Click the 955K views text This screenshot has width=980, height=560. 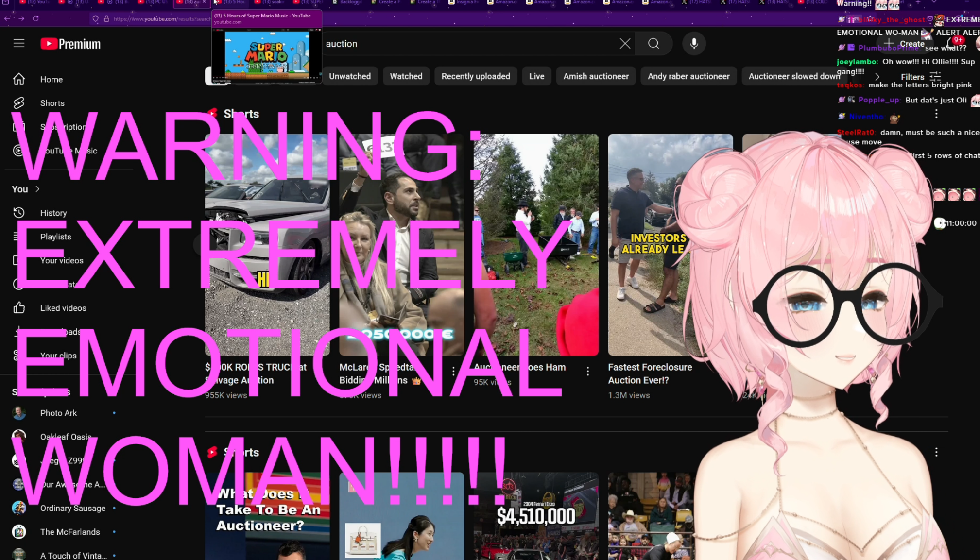[x=226, y=395]
